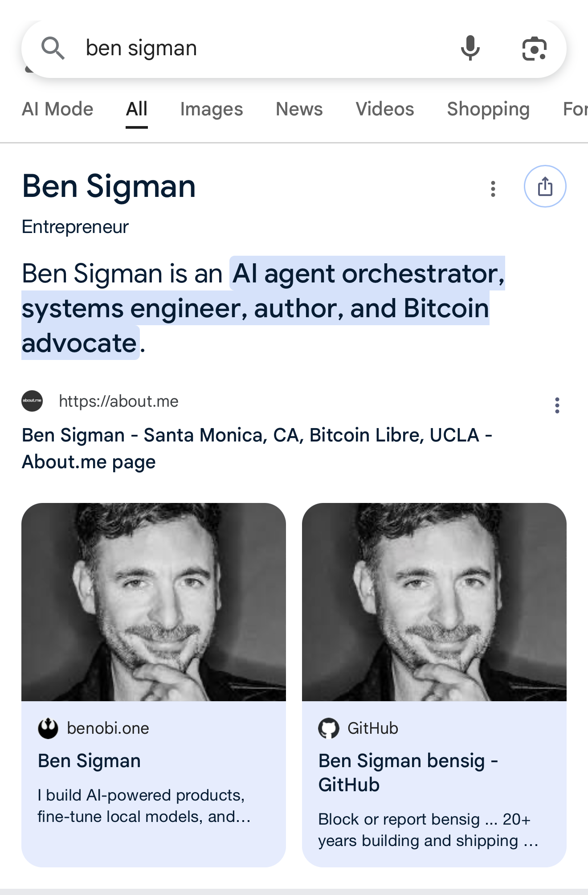
Task: Open the News tab
Action: point(299,109)
